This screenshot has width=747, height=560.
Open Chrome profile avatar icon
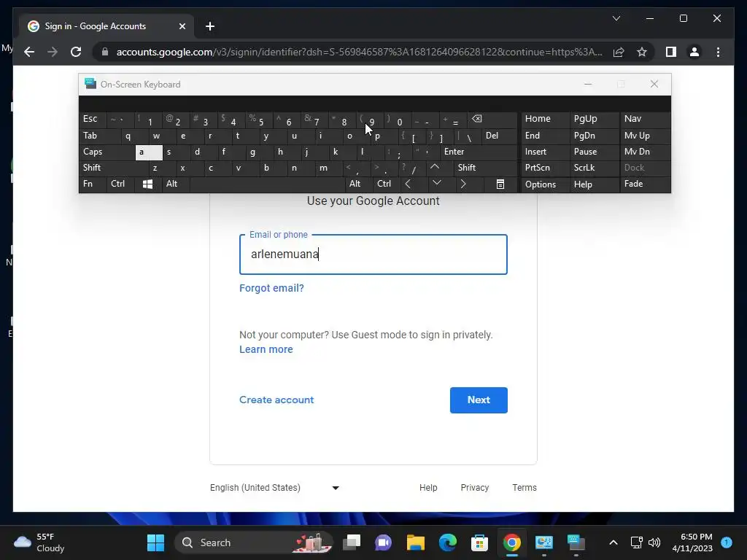tap(694, 52)
